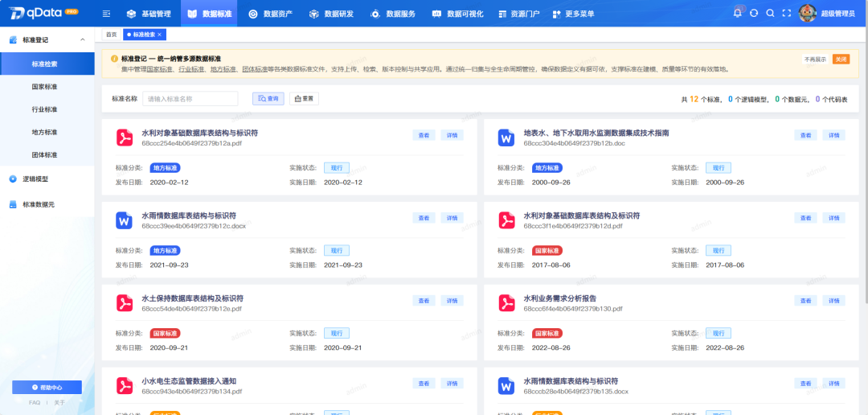Click the info icon in the 标准登记 banner
Viewport: 868px width, 415px height.
(x=115, y=58)
